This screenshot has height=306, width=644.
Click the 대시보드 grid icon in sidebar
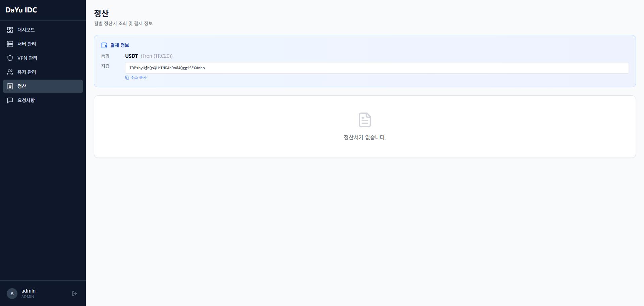(x=10, y=30)
